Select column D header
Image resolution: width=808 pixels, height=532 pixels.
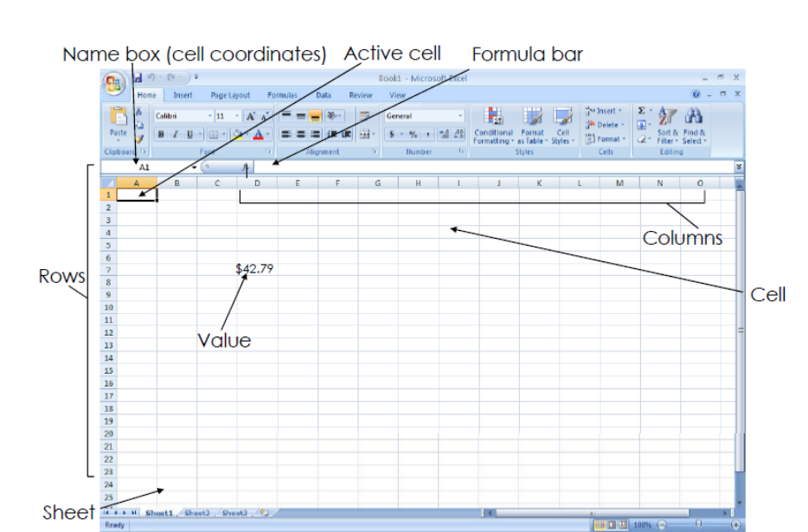tap(257, 183)
